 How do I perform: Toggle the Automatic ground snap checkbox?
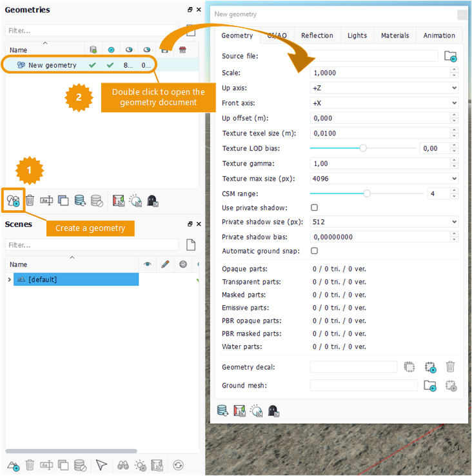click(x=315, y=251)
